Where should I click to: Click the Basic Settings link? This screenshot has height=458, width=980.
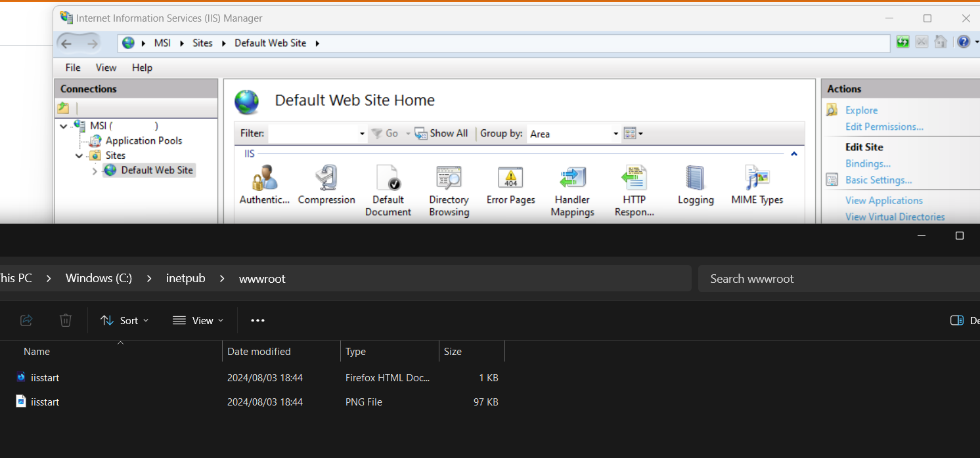click(878, 180)
